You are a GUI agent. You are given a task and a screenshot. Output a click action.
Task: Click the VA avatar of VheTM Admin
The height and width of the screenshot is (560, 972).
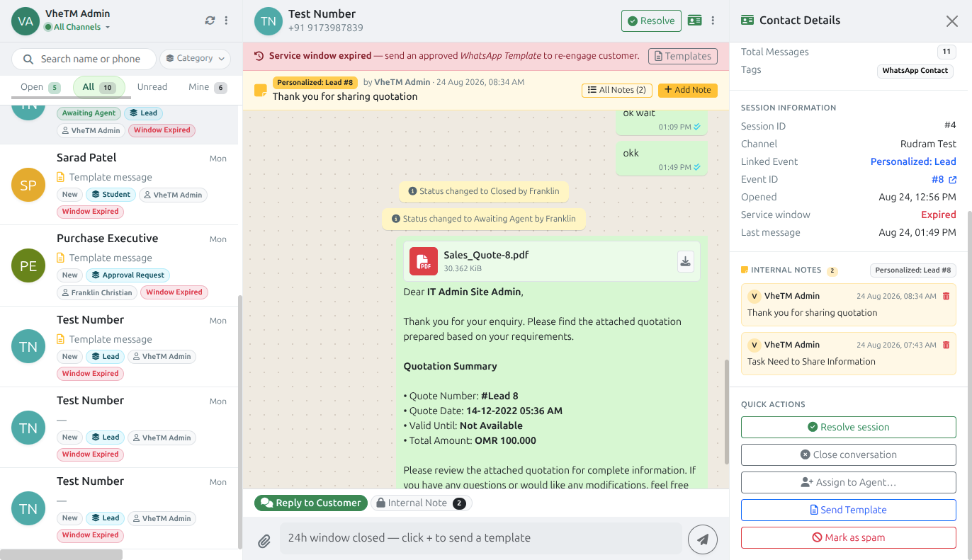[x=26, y=21]
